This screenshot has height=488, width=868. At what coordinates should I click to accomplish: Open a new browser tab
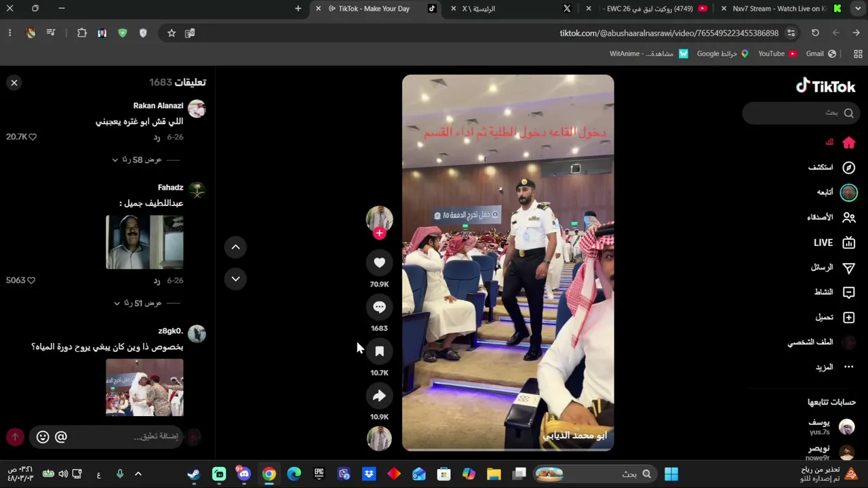click(x=298, y=9)
